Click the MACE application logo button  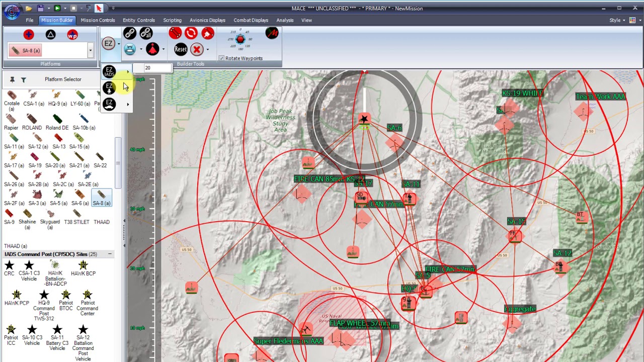(x=12, y=11)
